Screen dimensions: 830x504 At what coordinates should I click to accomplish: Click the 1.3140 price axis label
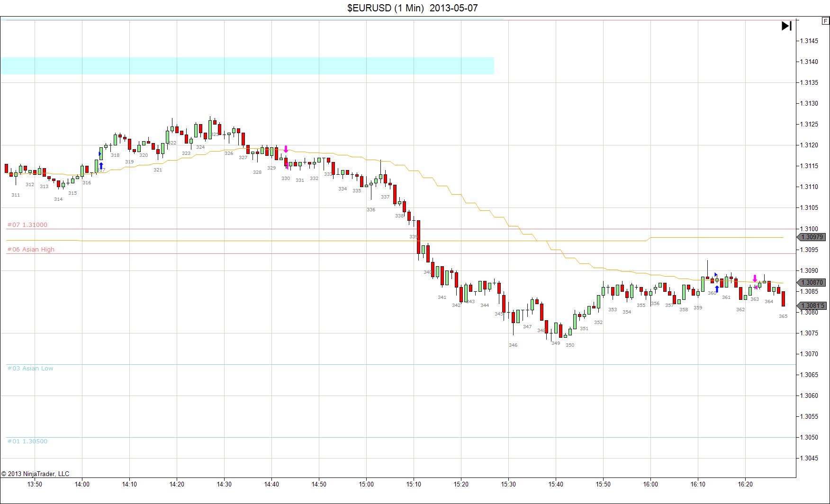[809, 62]
